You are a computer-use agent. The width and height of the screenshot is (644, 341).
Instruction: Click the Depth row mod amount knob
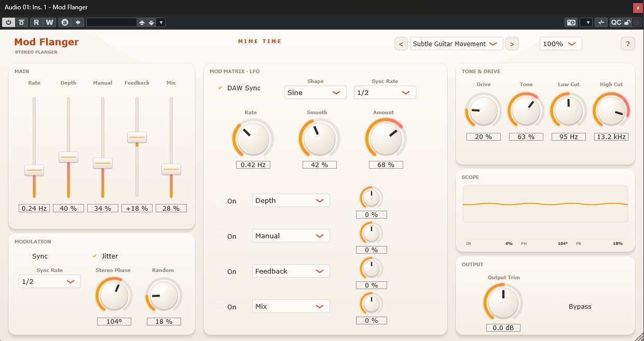point(372,198)
